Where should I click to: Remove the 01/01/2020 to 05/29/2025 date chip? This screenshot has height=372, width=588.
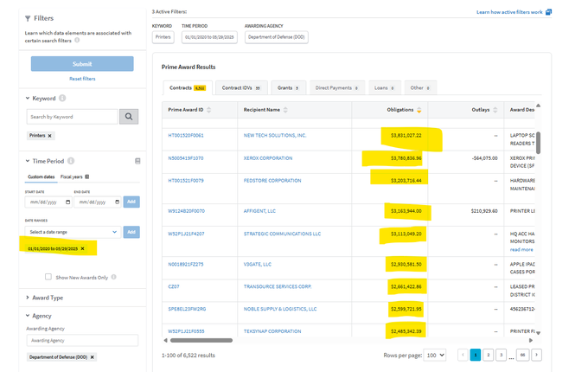point(83,248)
